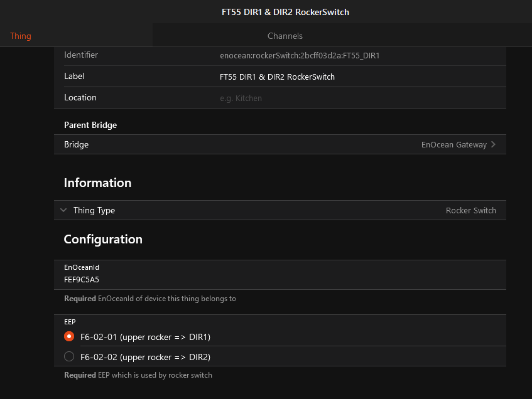Select the F6-02-01 upper rocker DIR1 radio
The image size is (532, 399).
pos(69,337)
